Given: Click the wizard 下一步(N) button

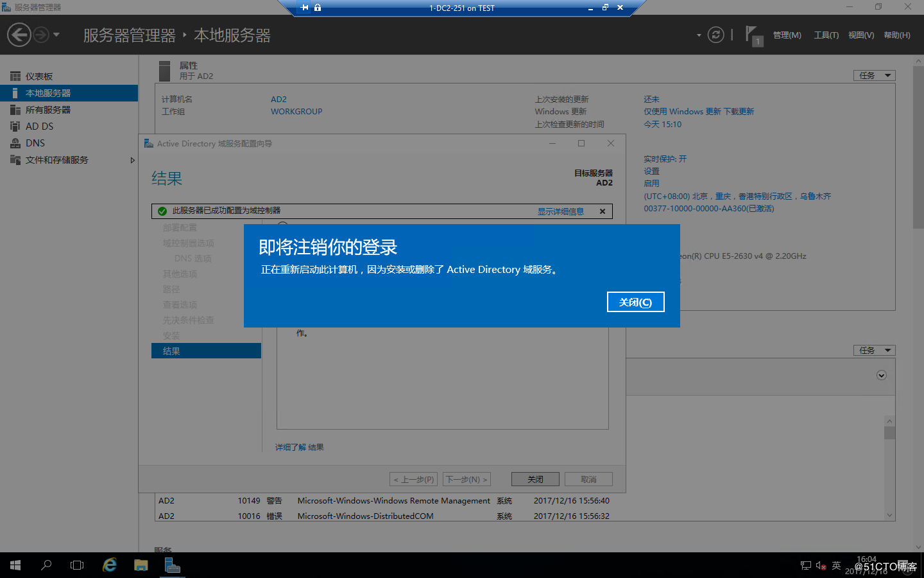Looking at the screenshot, I should click(466, 480).
